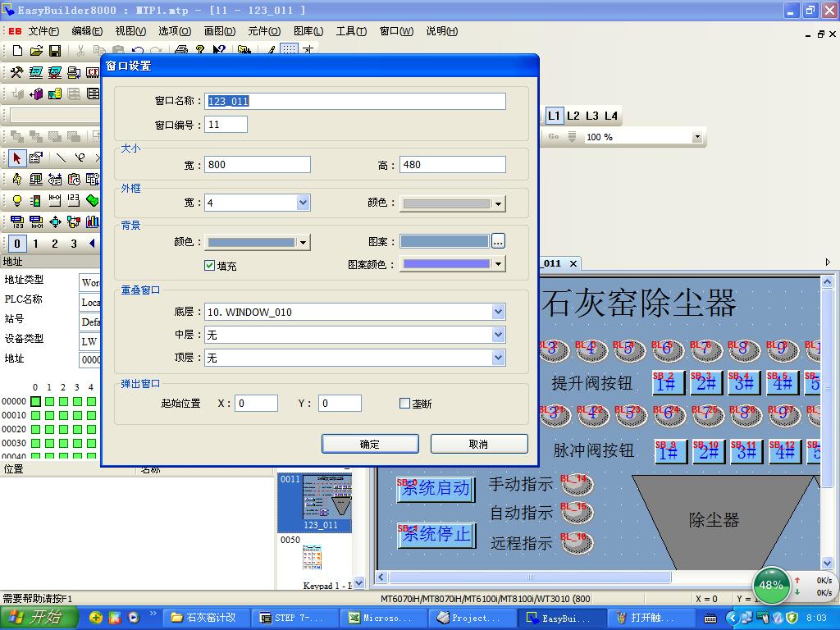Click the 确定 button

pyautogui.click(x=370, y=444)
